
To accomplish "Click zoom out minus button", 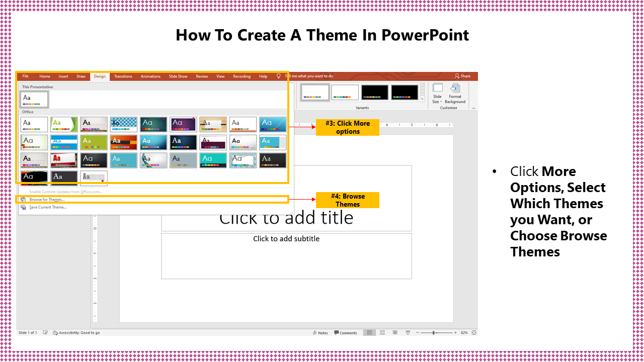I will click(417, 333).
